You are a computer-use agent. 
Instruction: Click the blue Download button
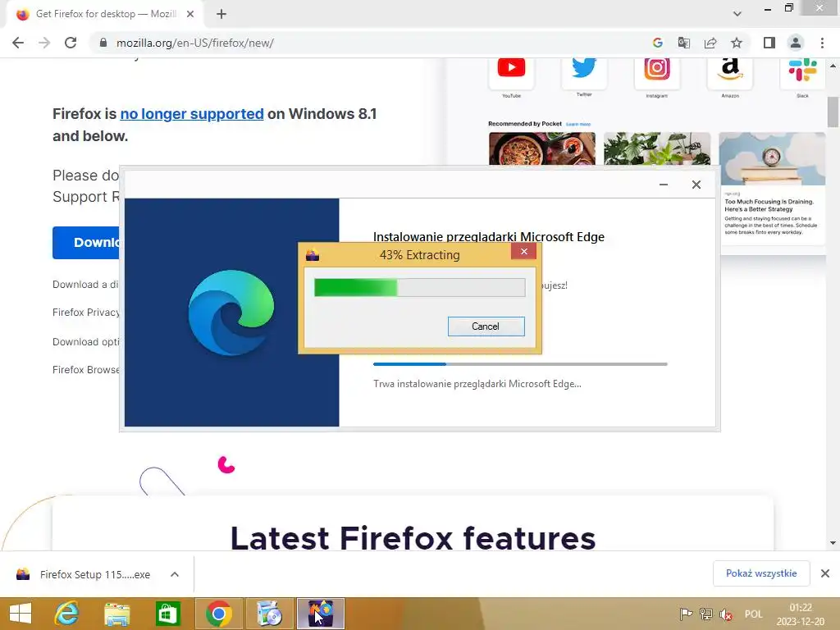pos(87,242)
